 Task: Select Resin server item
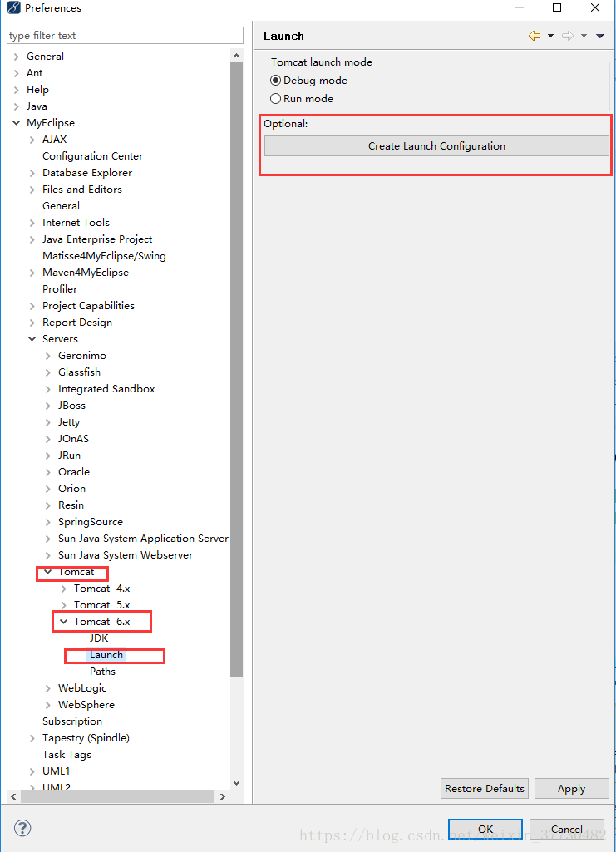click(x=71, y=505)
